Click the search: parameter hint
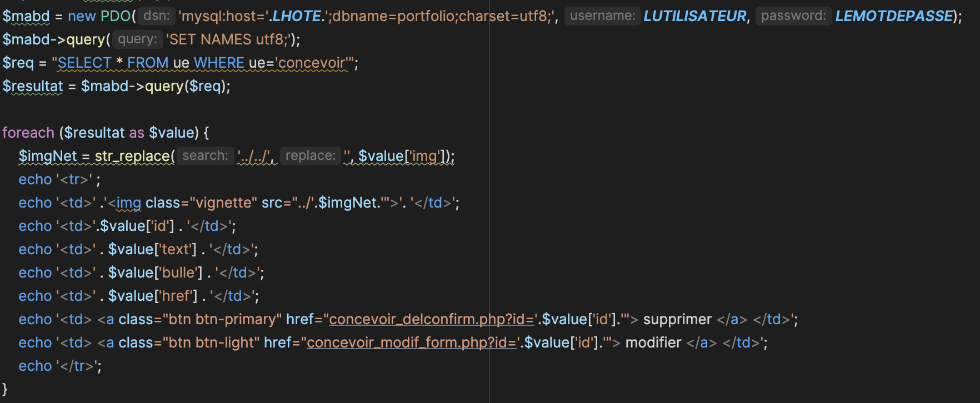The height and width of the screenshot is (403, 980). click(x=205, y=156)
